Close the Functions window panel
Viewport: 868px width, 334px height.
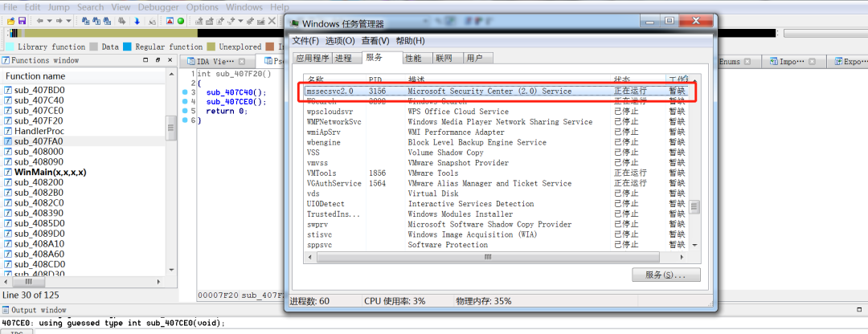pos(170,60)
